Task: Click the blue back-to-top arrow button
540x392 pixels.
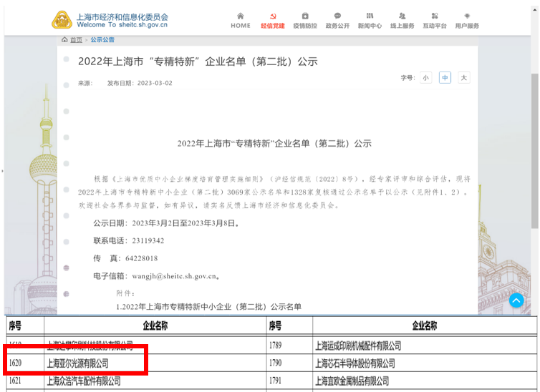Action: point(516,300)
